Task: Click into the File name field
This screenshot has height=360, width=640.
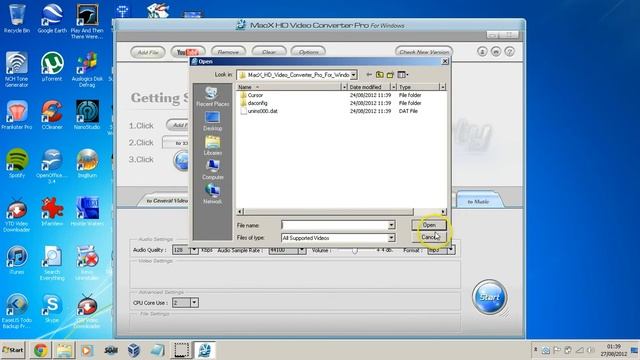Action: pyautogui.click(x=334, y=225)
